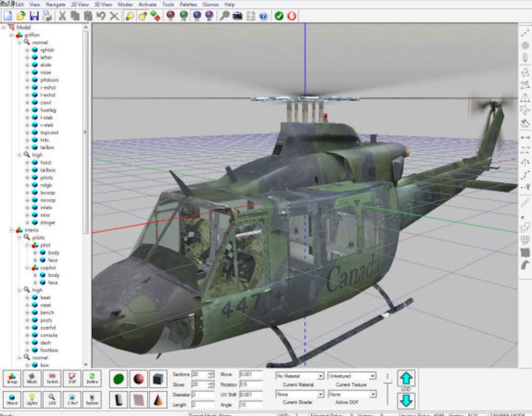532x416 pixels.
Task: Click the New file toolbar icon
Action: point(8,16)
